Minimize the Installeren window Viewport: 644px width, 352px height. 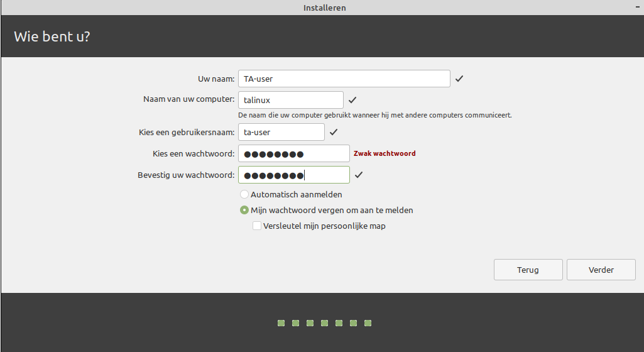[637, 7]
